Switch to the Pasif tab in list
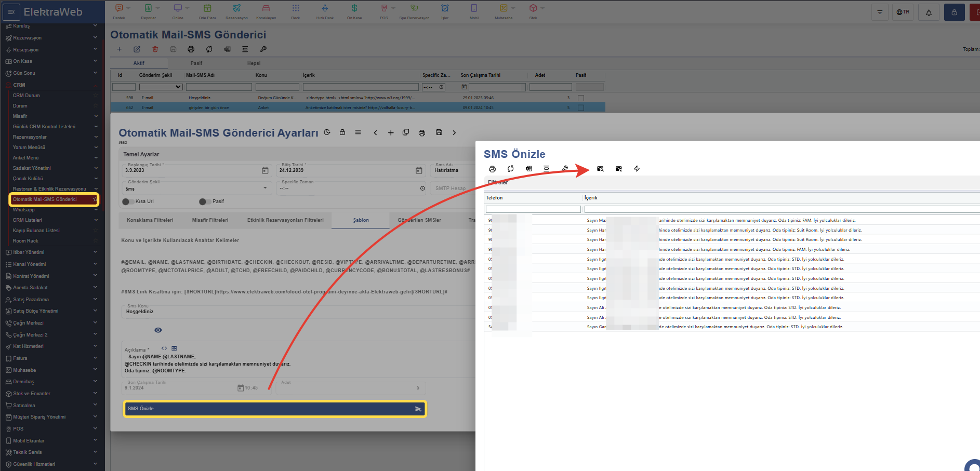 coord(196,63)
